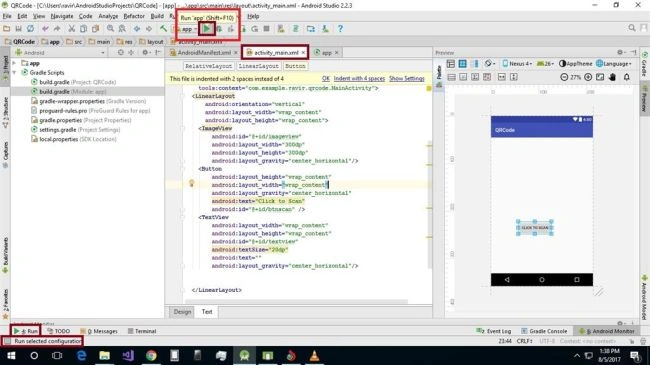Screen dimensions: 650x365
Task: Select the Click to Scan button in preview
Action: [x=535, y=228]
